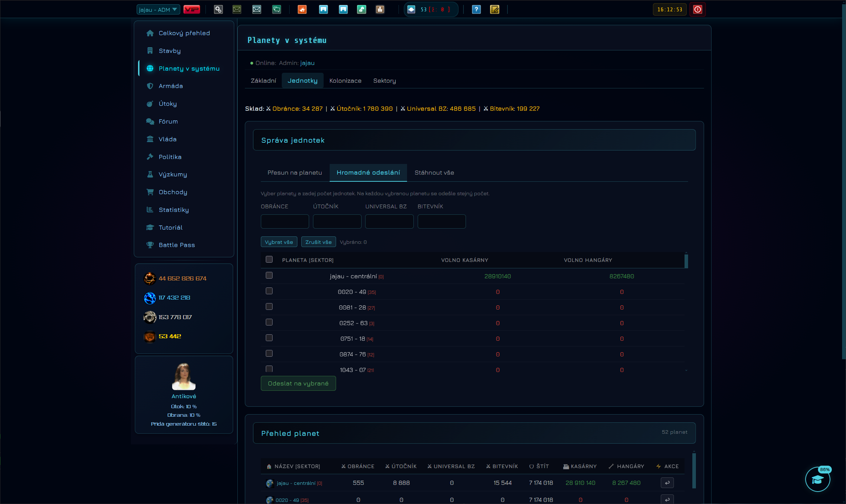Click Vláda government building icon
846x504 pixels.
150,139
